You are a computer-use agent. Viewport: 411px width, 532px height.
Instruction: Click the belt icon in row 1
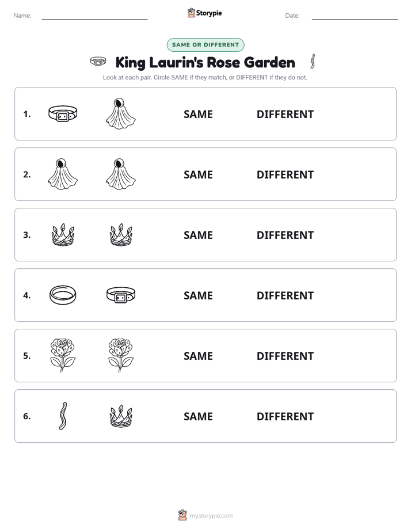[x=63, y=113]
